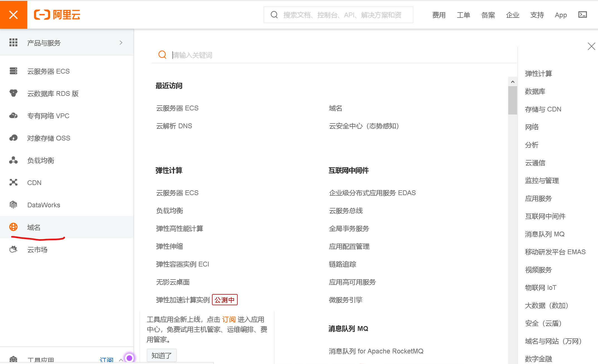Click the 云数据库 RDS icon in sidebar
Screen dimensions: 598x364
click(13, 93)
